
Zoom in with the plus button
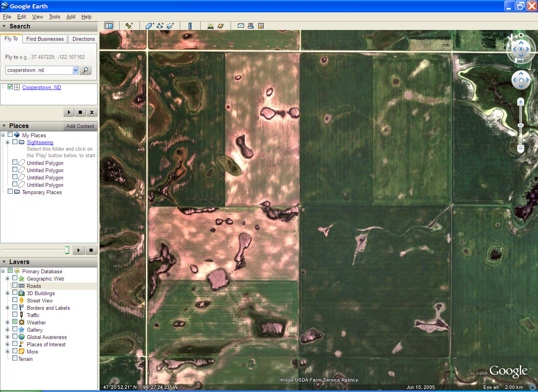[x=521, y=102]
